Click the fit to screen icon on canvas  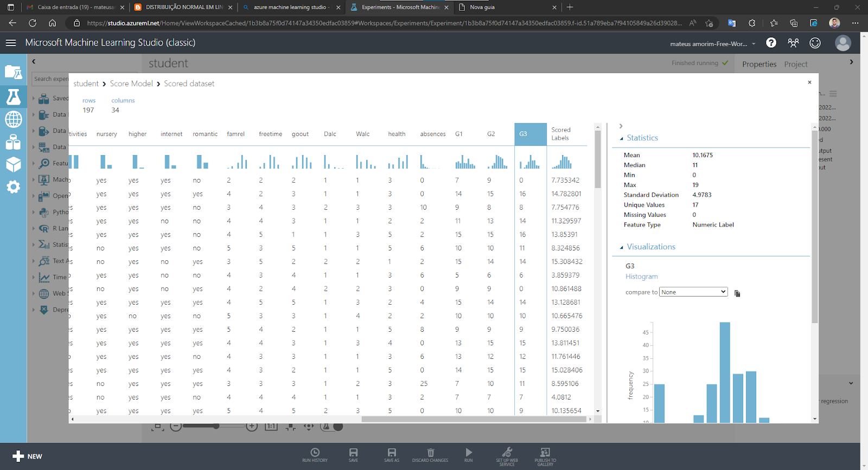pos(157,427)
